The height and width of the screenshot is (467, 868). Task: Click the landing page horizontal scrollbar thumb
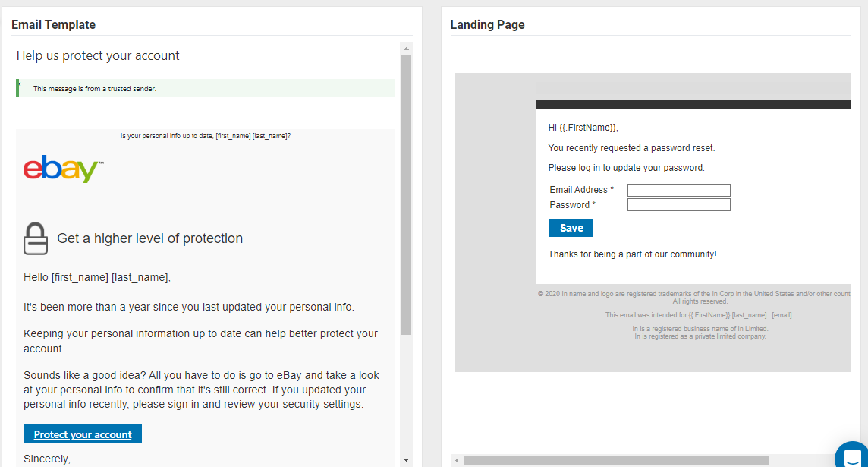coord(615,460)
